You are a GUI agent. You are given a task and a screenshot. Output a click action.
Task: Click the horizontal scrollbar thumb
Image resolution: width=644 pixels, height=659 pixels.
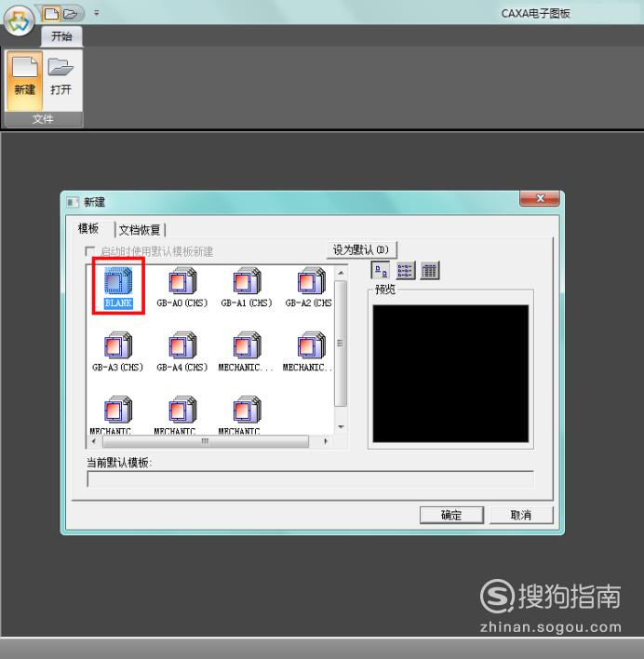[206, 441]
